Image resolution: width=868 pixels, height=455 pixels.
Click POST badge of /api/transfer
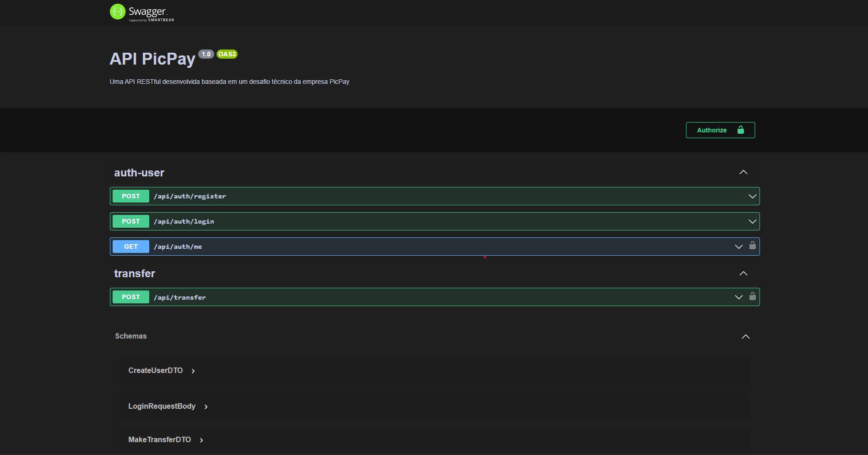pyautogui.click(x=131, y=297)
